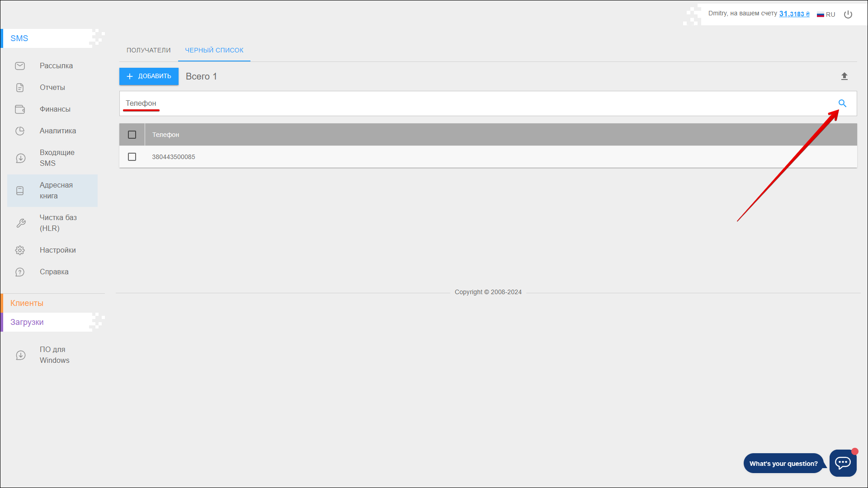Toggle the select-all checkbox in table header
This screenshot has height=488, width=868.
click(132, 135)
